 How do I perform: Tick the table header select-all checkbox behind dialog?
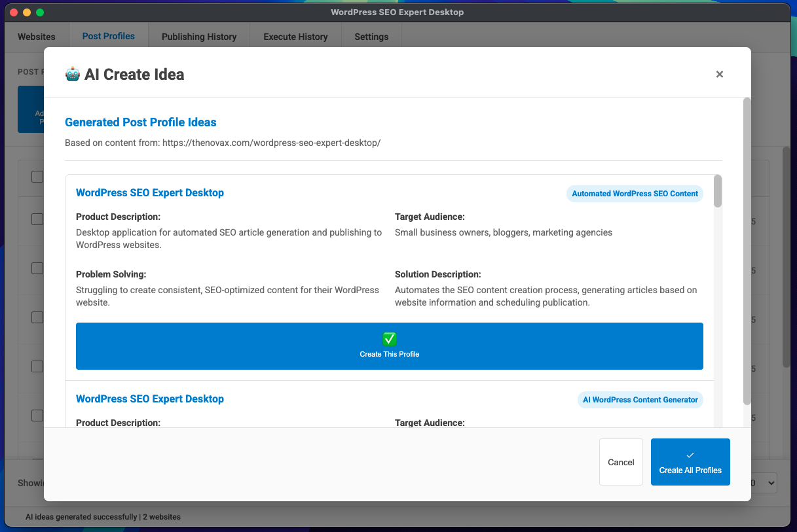[x=37, y=177]
